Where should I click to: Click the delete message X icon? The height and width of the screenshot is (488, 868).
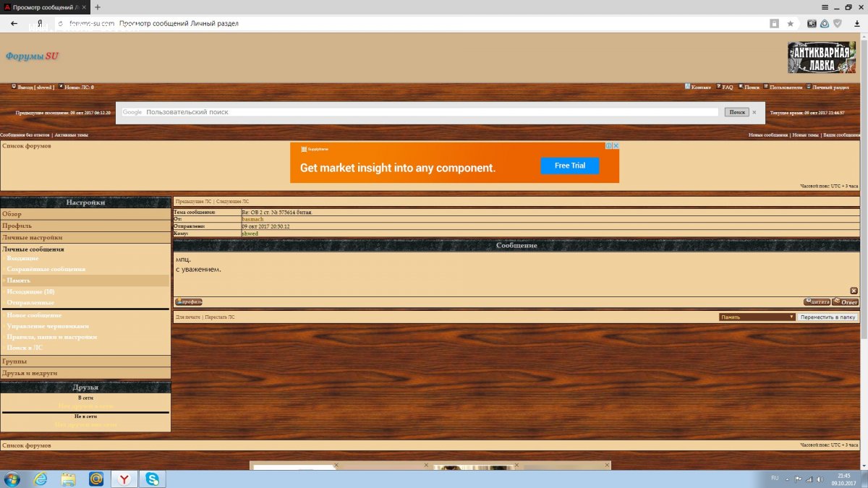(854, 291)
